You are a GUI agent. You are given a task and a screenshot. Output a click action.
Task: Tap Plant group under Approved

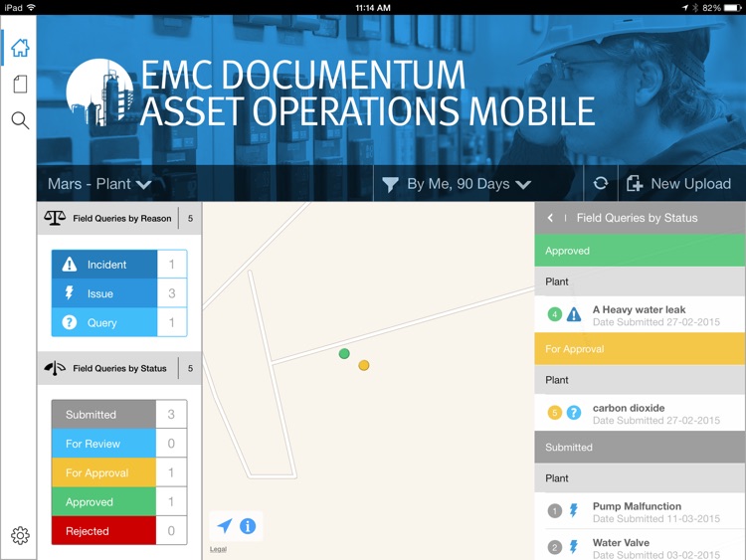[x=640, y=281]
